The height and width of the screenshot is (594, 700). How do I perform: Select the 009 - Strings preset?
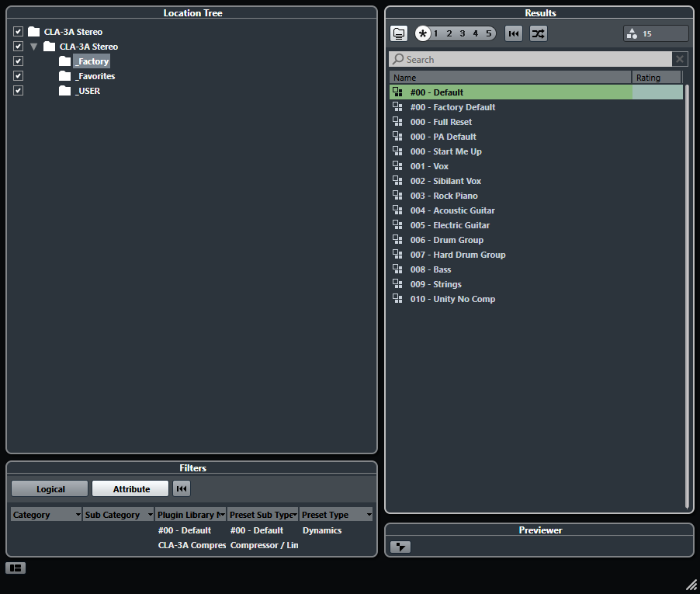pyautogui.click(x=435, y=284)
